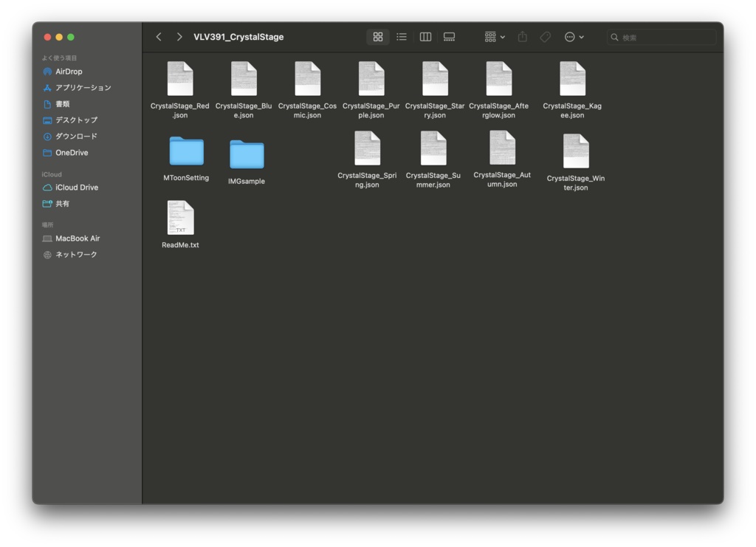Image resolution: width=756 pixels, height=547 pixels.
Task: Go forward using the right chevron
Action: [x=179, y=37]
